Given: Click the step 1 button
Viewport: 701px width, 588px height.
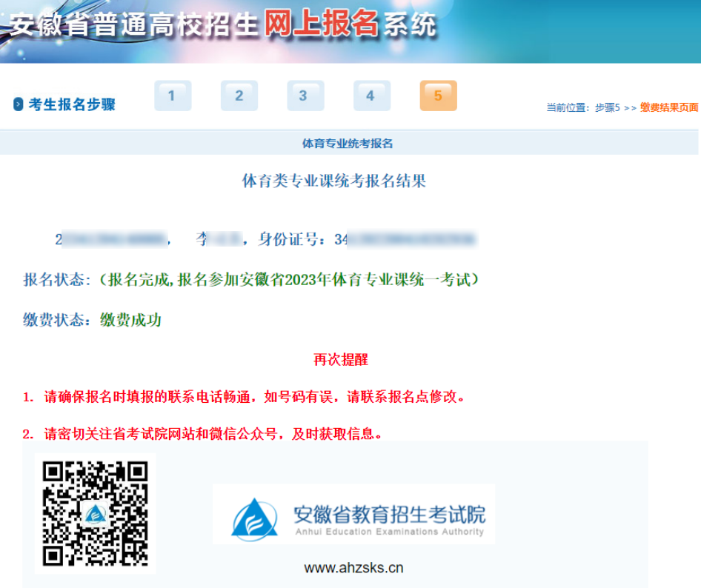Looking at the screenshot, I should click(173, 96).
